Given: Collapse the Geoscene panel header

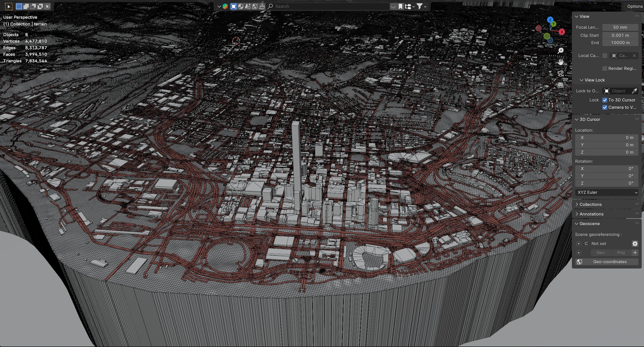Looking at the screenshot, I should [589, 224].
